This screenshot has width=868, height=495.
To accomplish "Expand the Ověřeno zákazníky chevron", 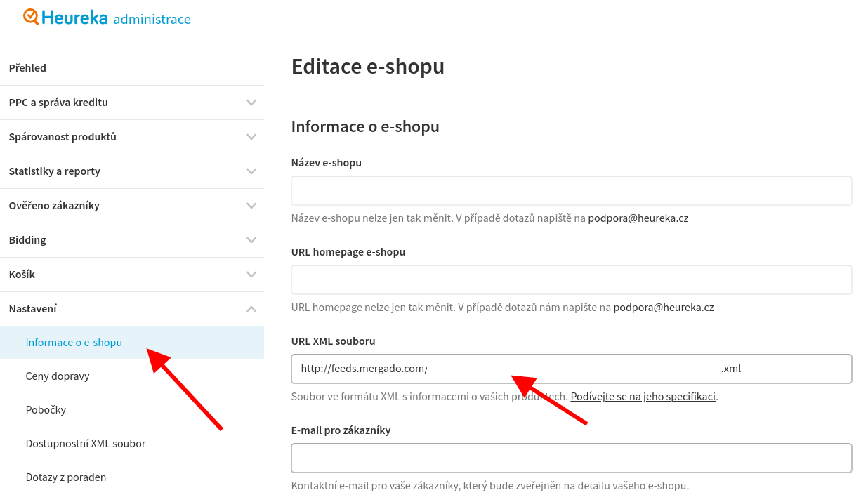I will [x=251, y=206].
